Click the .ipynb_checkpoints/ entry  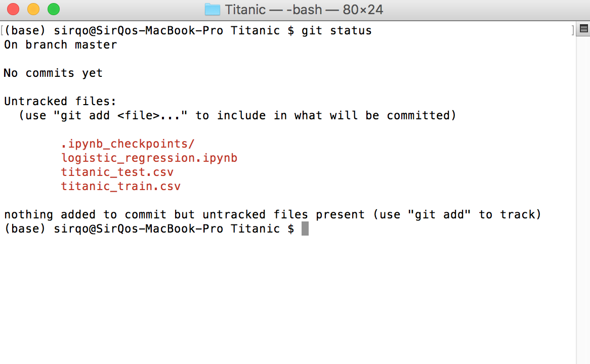point(128,144)
